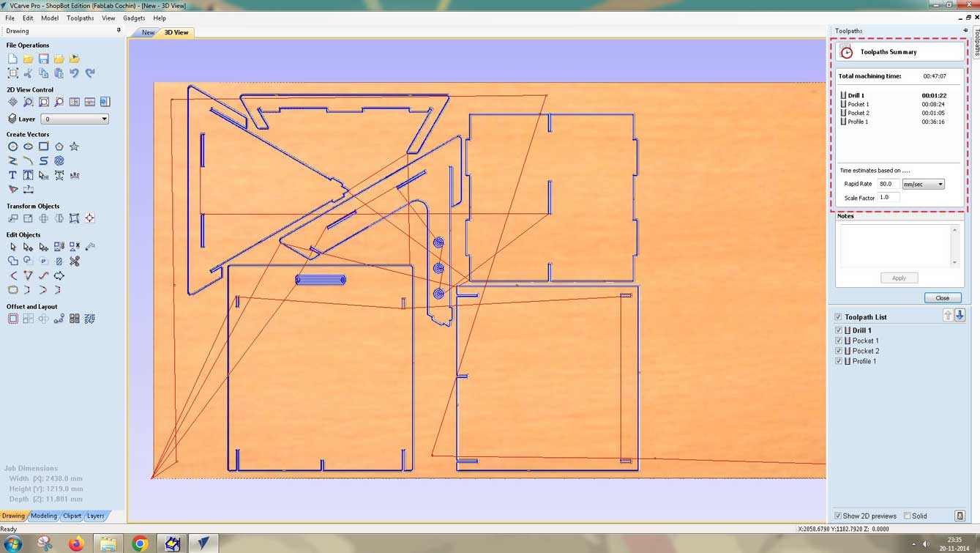Screen dimensions: 980x553
Task: Undo the last action
Action: click(x=74, y=73)
